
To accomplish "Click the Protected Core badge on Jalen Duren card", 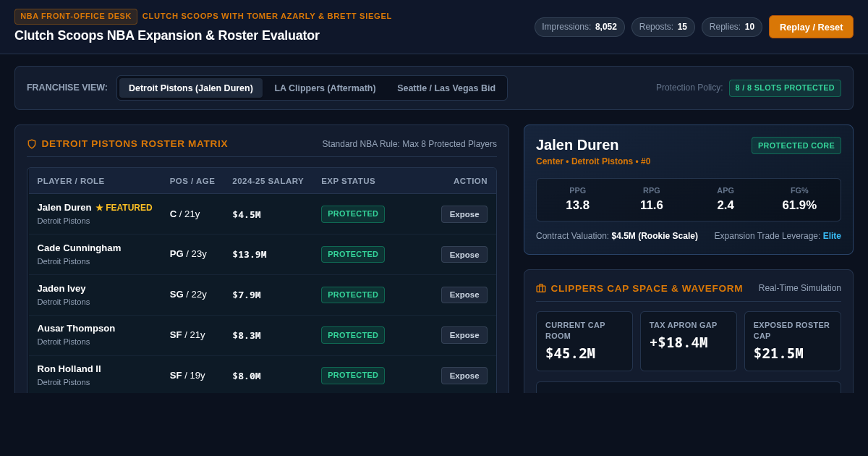I will coord(796,145).
